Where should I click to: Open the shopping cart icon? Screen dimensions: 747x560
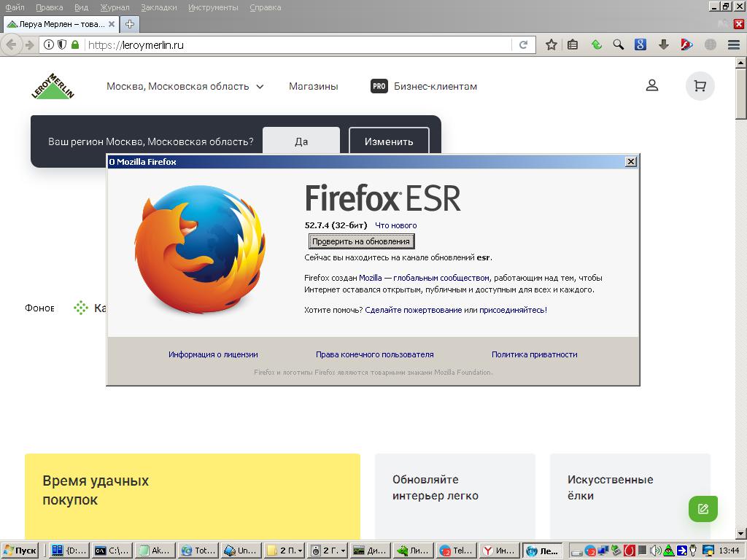tap(700, 86)
